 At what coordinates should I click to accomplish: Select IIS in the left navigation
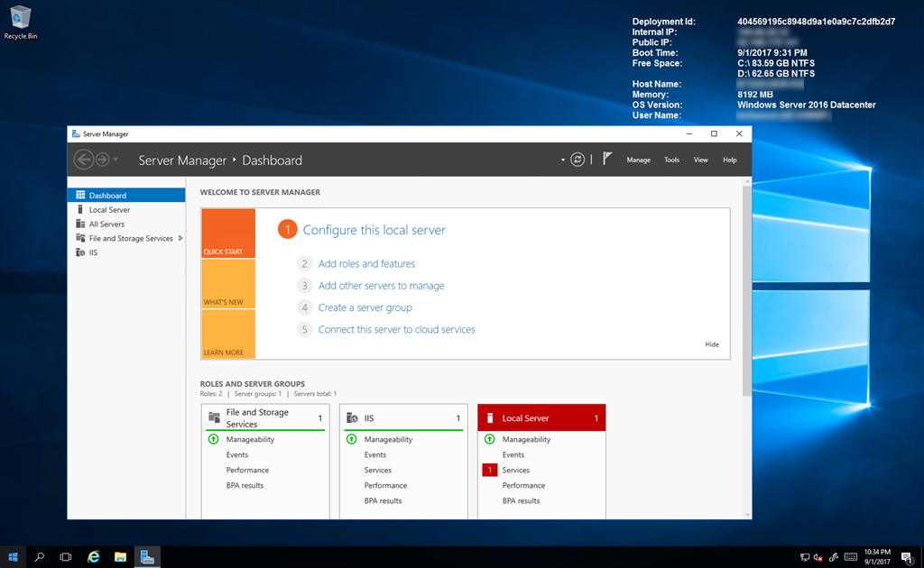point(126,252)
